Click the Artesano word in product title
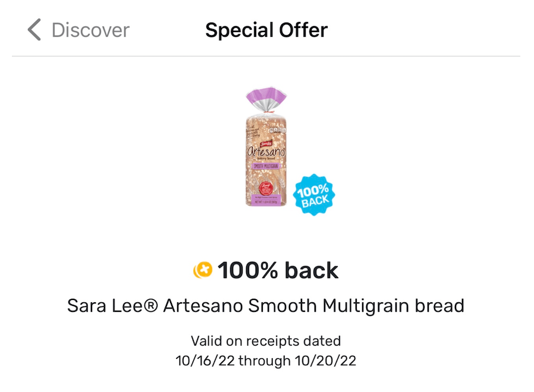This screenshot has width=534, height=392. point(203,306)
